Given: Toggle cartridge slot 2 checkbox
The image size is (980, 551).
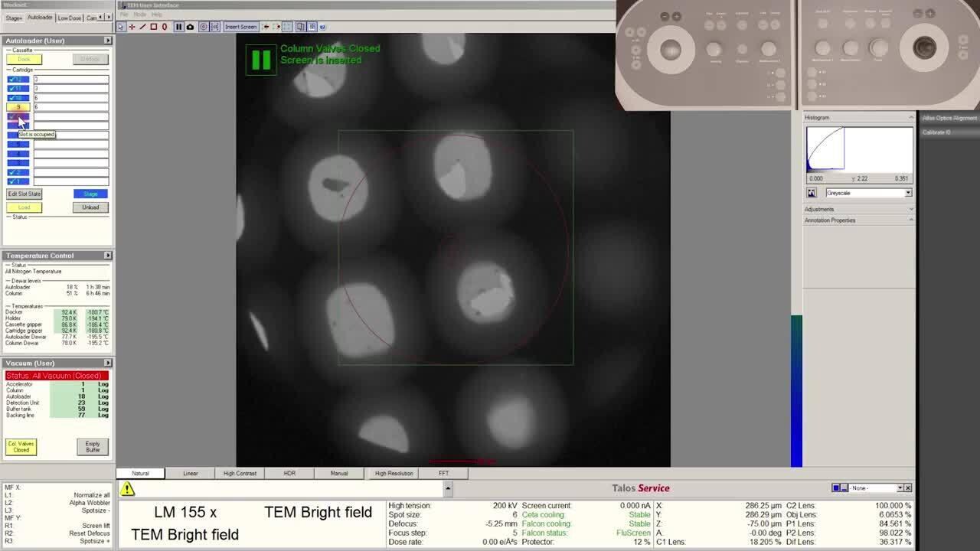Looking at the screenshot, I should click(x=18, y=172).
